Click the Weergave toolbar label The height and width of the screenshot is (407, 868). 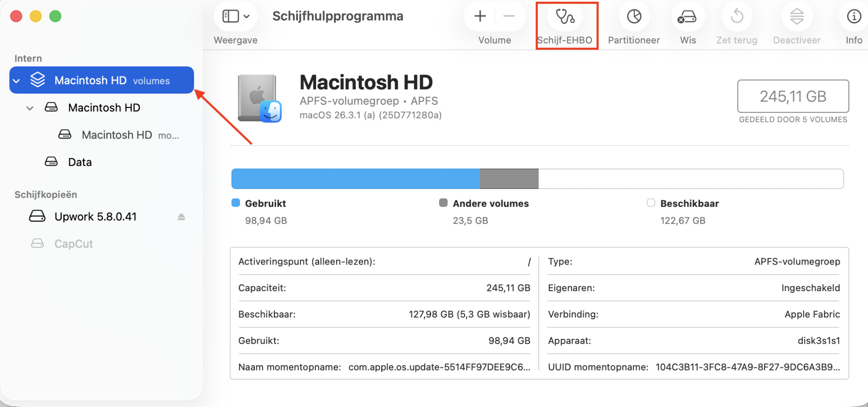click(x=236, y=40)
